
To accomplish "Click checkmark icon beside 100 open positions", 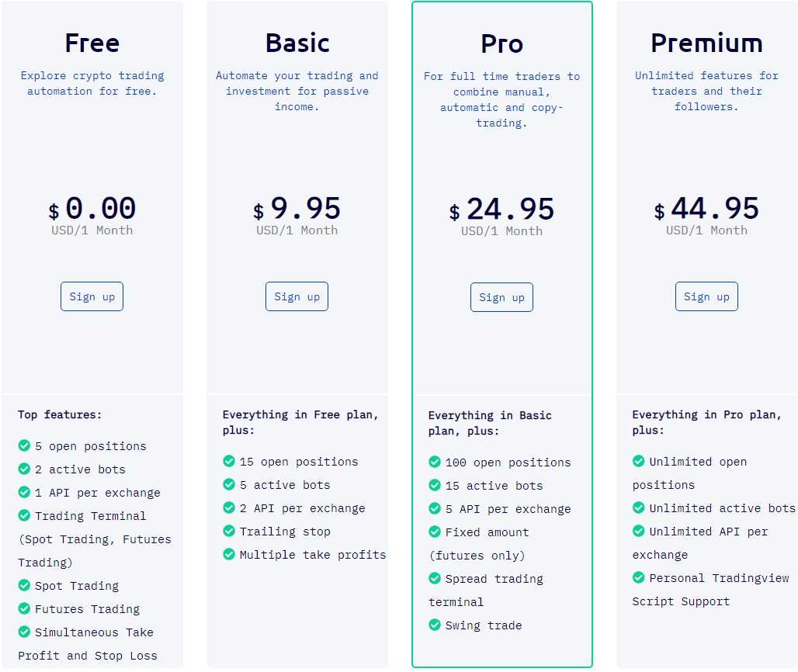I will 435,462.
